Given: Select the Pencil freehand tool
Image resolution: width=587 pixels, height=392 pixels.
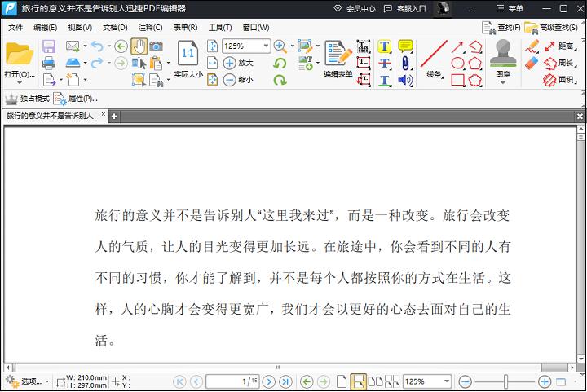Looking at the screenshot, I should coord(532,46).
